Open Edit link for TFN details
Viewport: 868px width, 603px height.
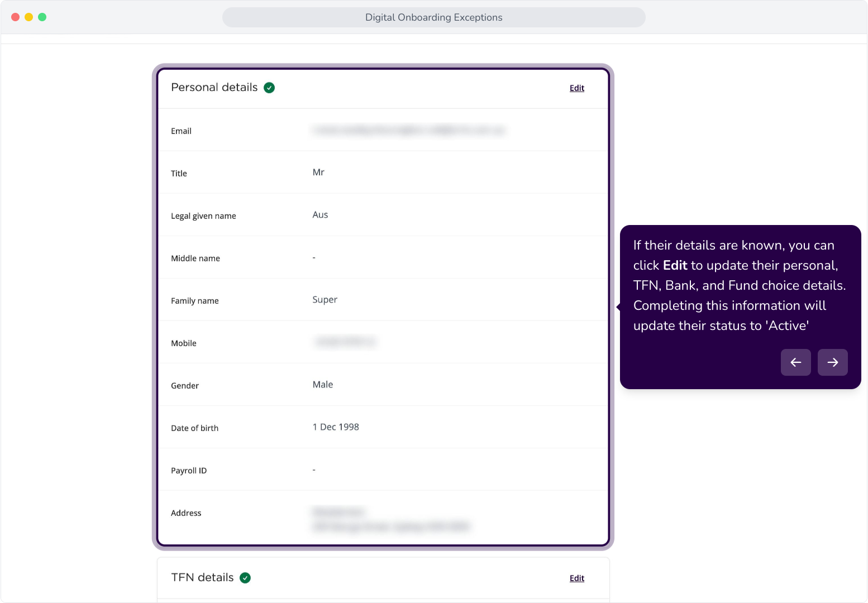click(x=577, y=578)
